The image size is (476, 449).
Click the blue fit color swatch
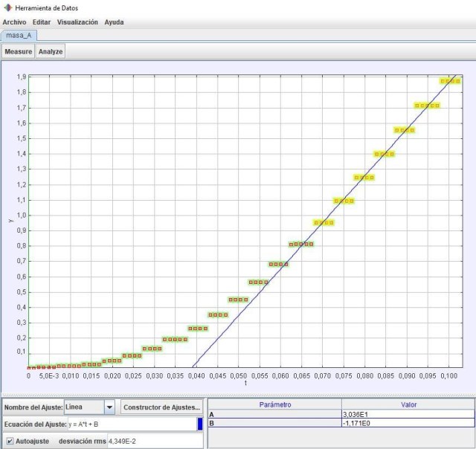(200, 424)
